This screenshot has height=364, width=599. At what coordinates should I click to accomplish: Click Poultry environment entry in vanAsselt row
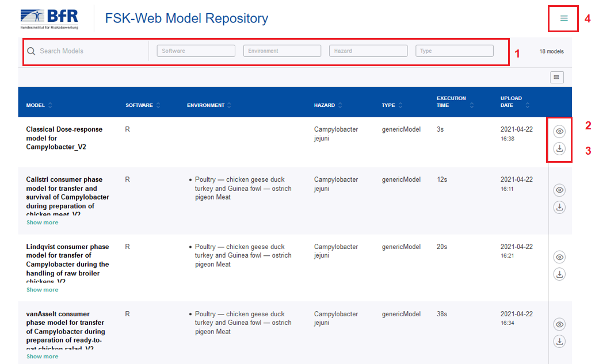243,323
